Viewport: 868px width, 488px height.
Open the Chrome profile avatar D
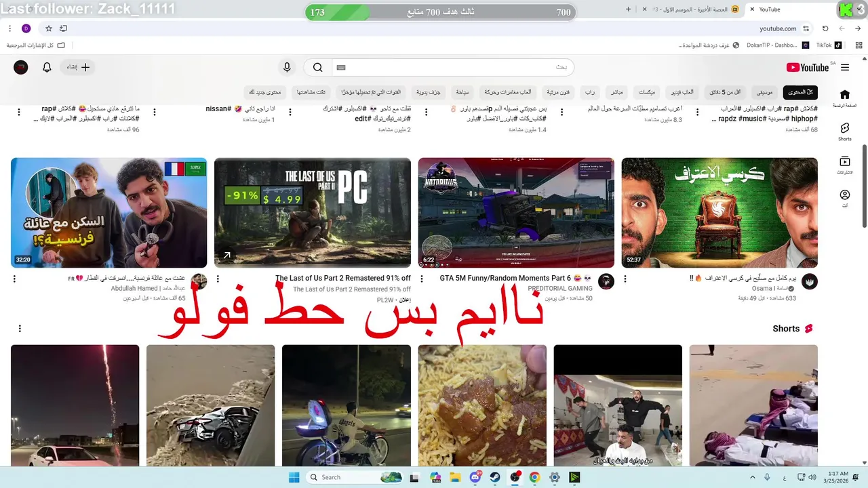point(26,28)
